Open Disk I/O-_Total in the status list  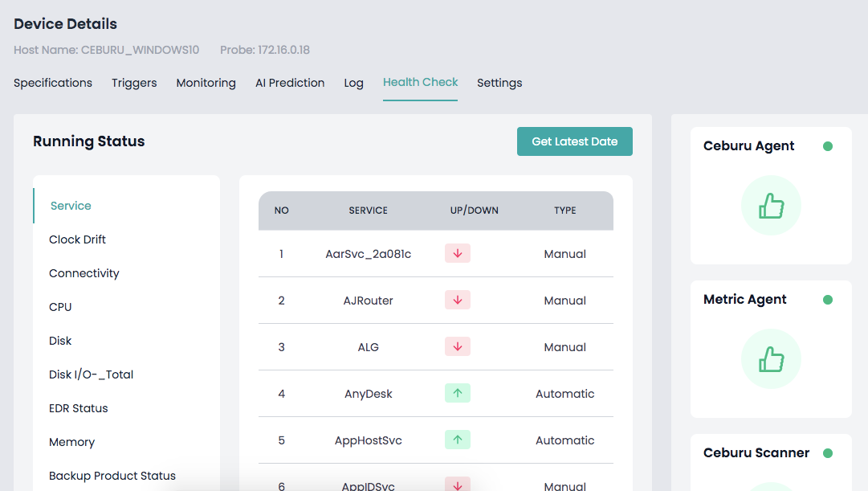(x=91, y=374)
